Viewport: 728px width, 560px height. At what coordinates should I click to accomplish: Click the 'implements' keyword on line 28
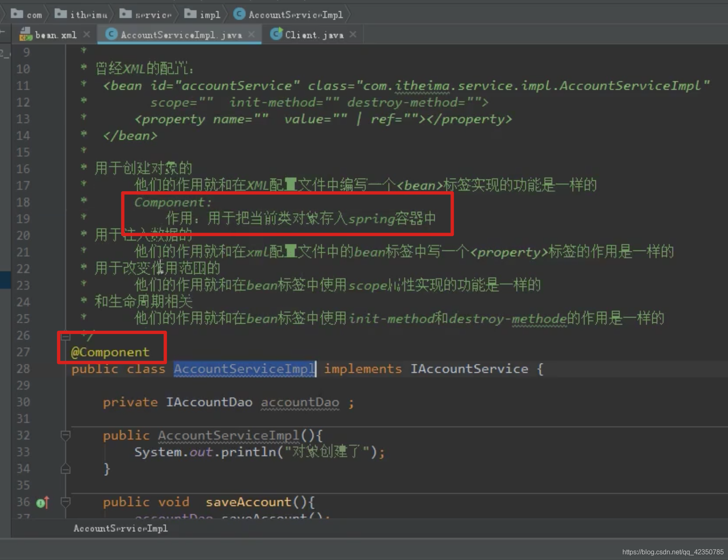point(363,369)
